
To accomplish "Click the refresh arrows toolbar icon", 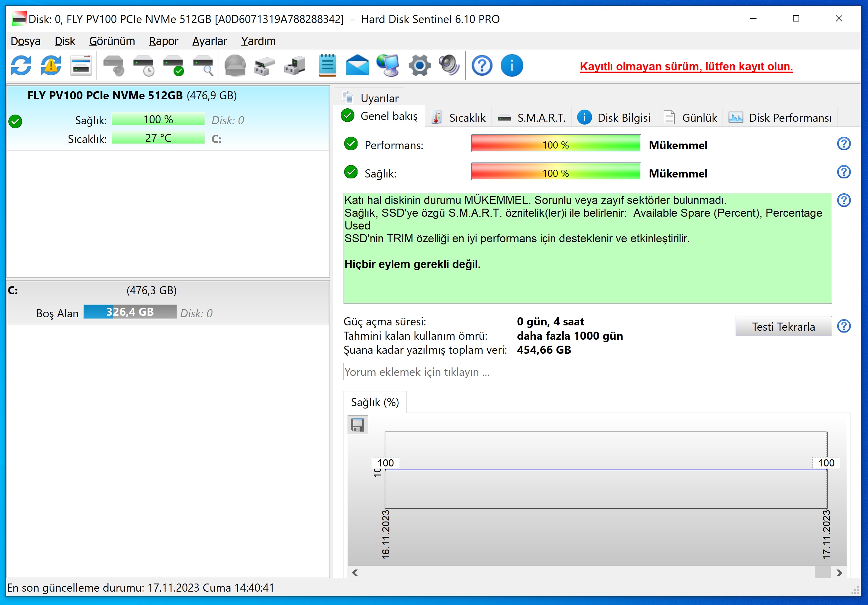I will 21,66.
